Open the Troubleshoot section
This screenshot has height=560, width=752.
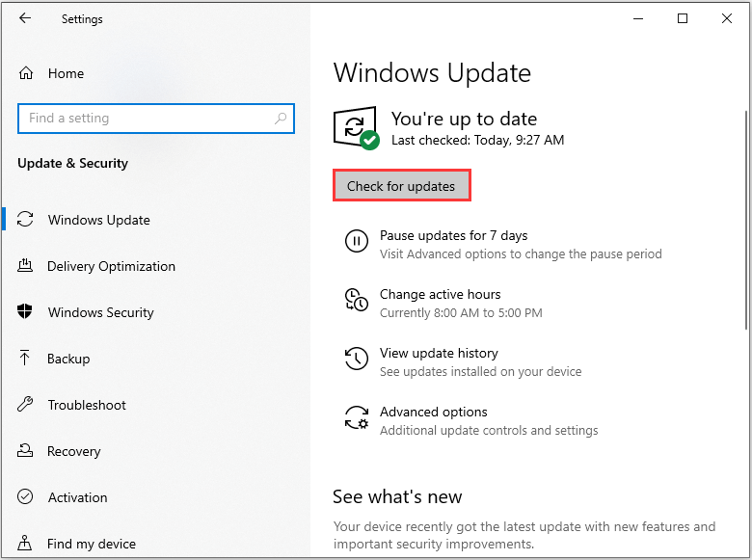87,405
